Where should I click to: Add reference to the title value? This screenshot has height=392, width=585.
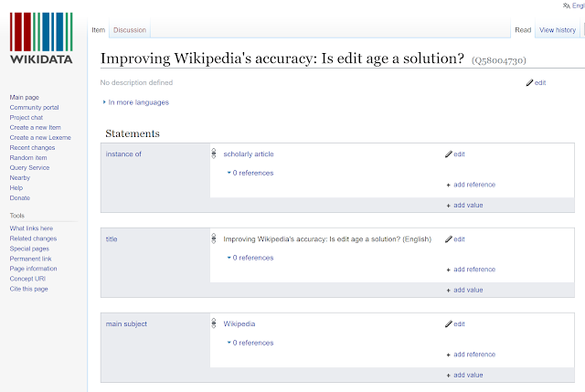click(471, 270)
